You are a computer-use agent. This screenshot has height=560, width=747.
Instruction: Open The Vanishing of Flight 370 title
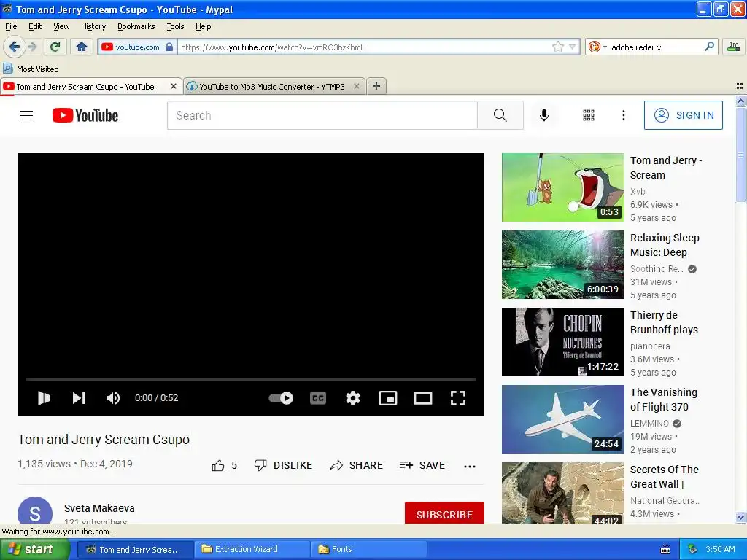tap(664, 400)
